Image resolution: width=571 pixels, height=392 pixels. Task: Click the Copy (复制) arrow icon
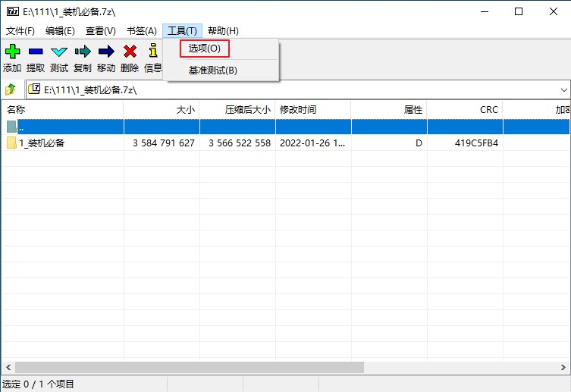pos(83,52)
